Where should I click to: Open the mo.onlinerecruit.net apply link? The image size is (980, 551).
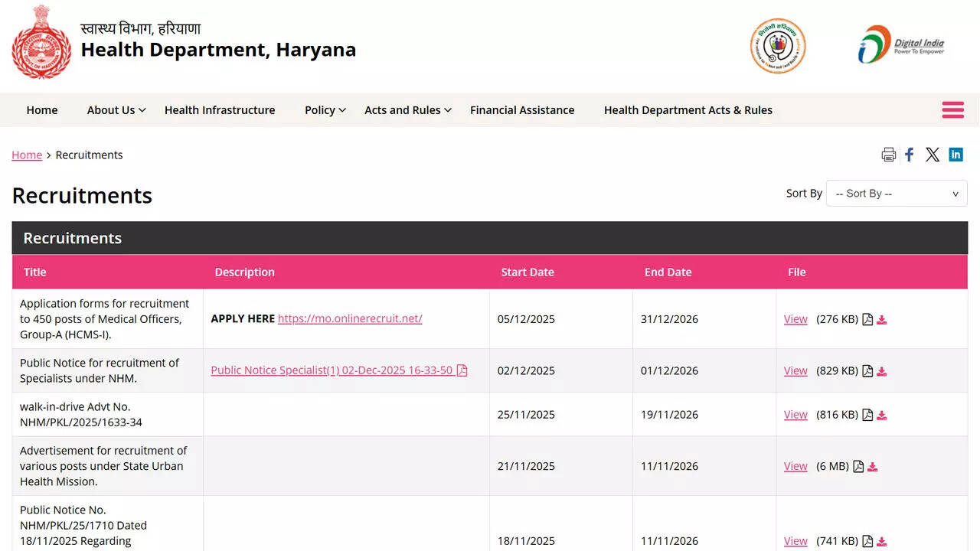click(x=350, y=318)
